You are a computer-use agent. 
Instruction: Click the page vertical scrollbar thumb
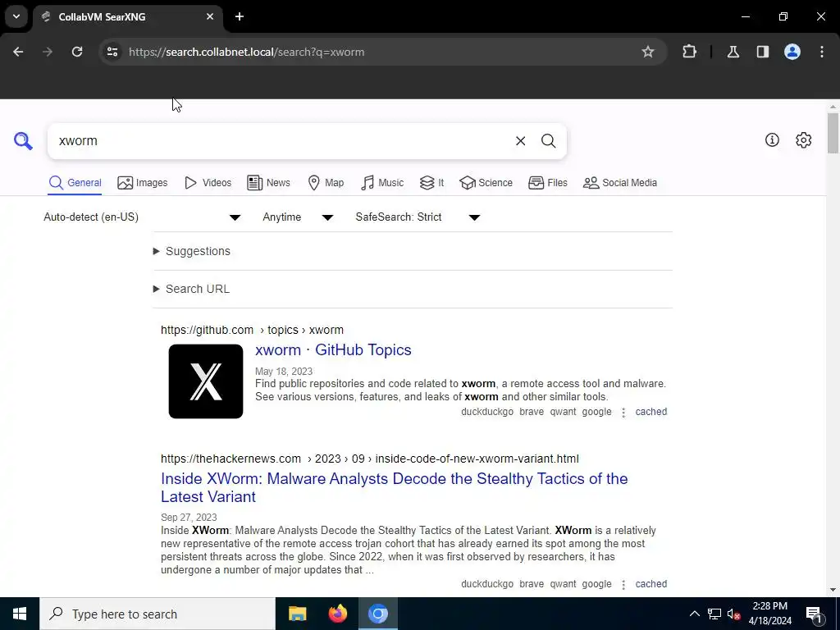coord(833,133)
